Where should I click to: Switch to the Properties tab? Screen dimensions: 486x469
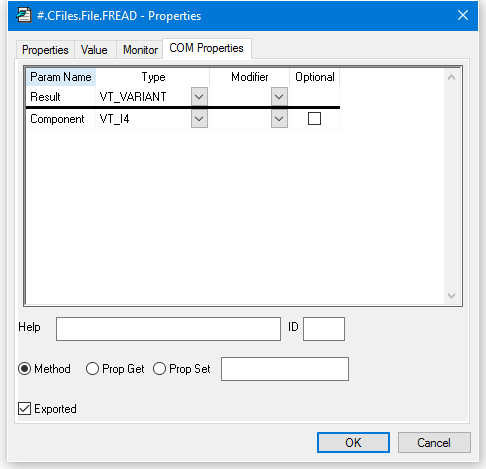coord(45,50)
